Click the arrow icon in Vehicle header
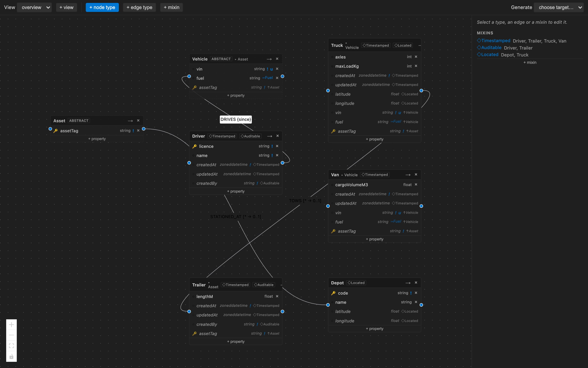This screenshot has width=588, height=368. (269, 59)
